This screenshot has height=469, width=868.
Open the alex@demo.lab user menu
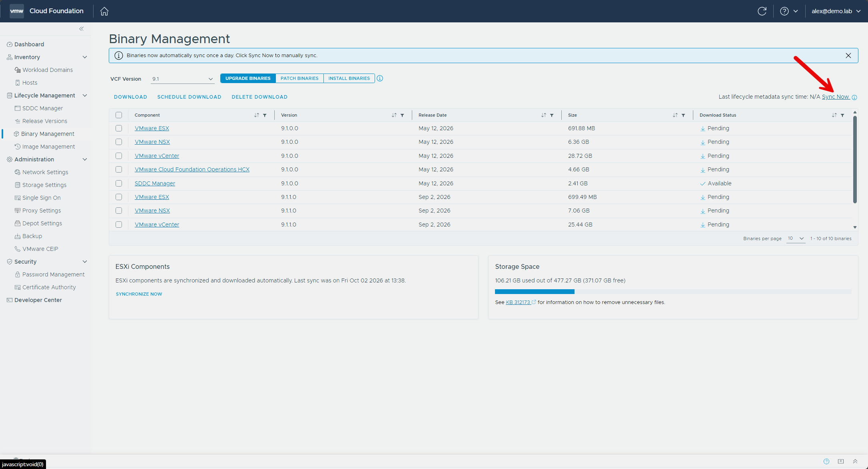tap(836, 11)
